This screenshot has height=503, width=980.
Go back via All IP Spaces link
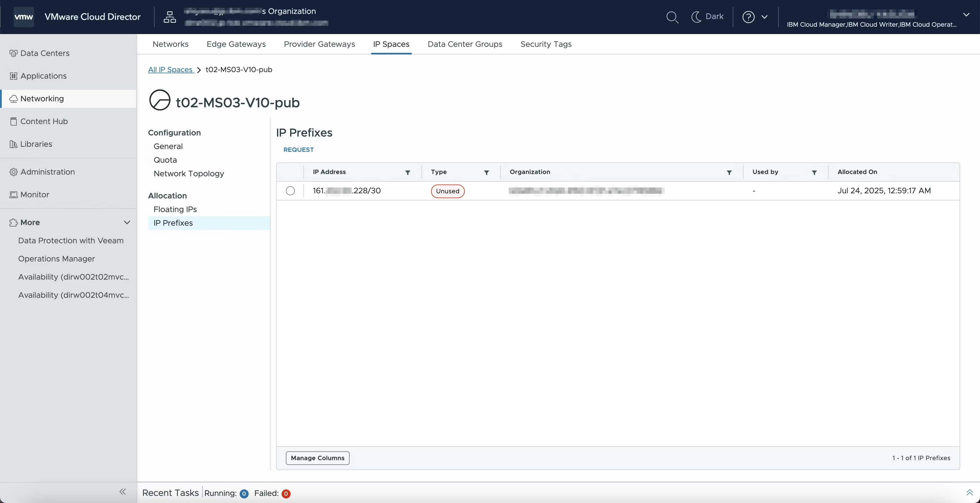point(170,70)
